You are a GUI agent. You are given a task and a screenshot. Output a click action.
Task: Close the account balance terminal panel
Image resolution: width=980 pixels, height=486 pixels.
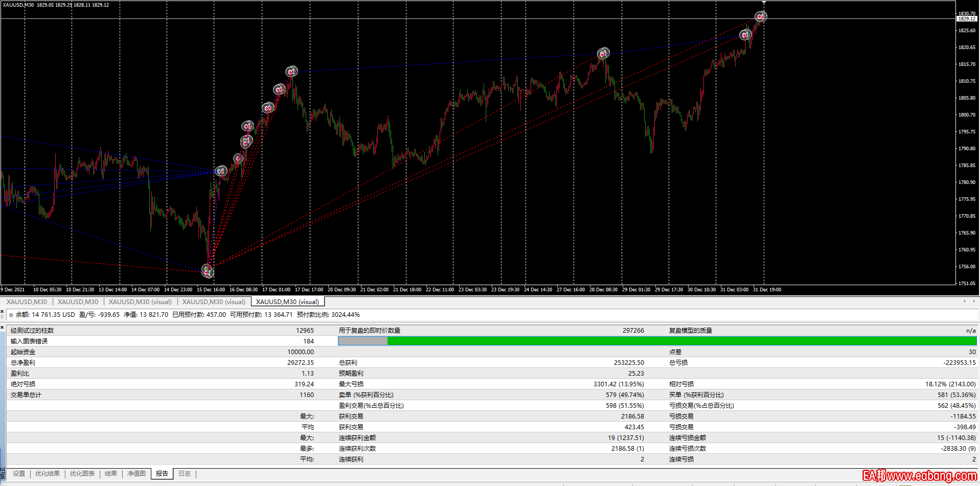[x=3, y=311]
